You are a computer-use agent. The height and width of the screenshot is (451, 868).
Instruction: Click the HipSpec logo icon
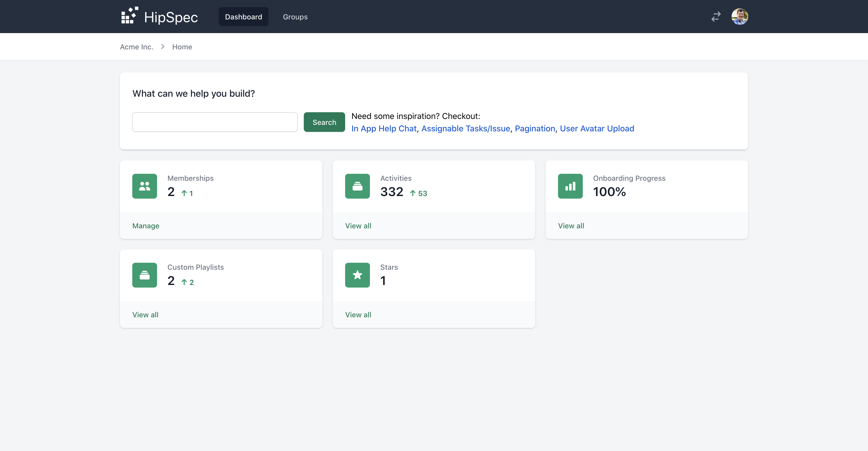click(x=130, y=16)
